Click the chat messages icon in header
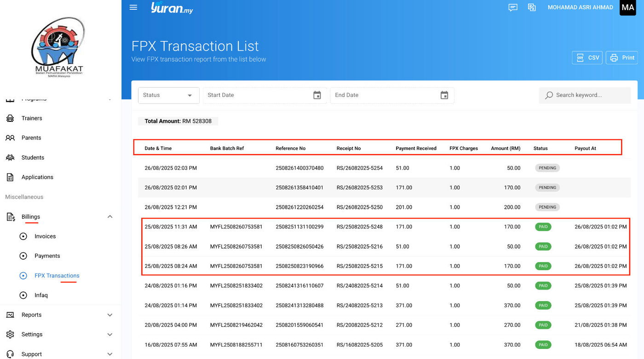The height and width of the screenshot is (359, 644). 513,7
